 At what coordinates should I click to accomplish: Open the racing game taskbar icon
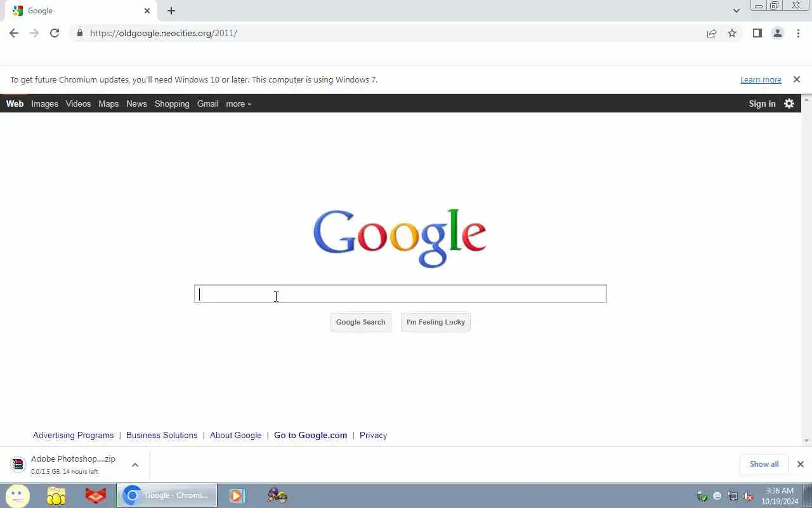coord(277,495)
